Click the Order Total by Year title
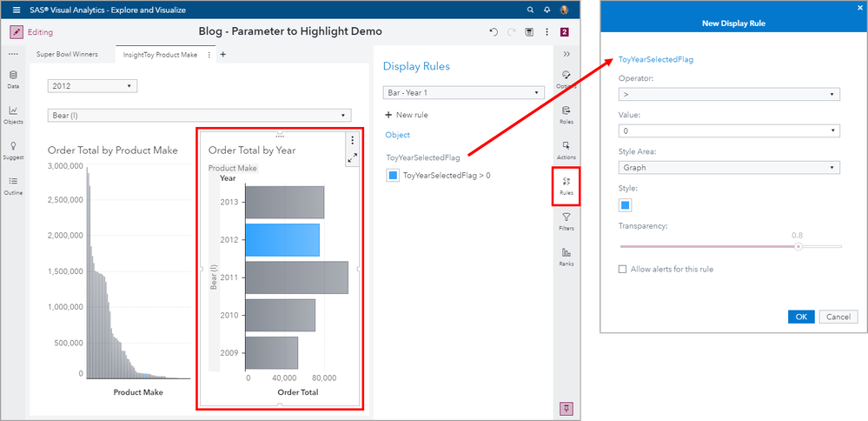This screenshot has width=868, height=421. pyautogui.click(x=252, y=150)
